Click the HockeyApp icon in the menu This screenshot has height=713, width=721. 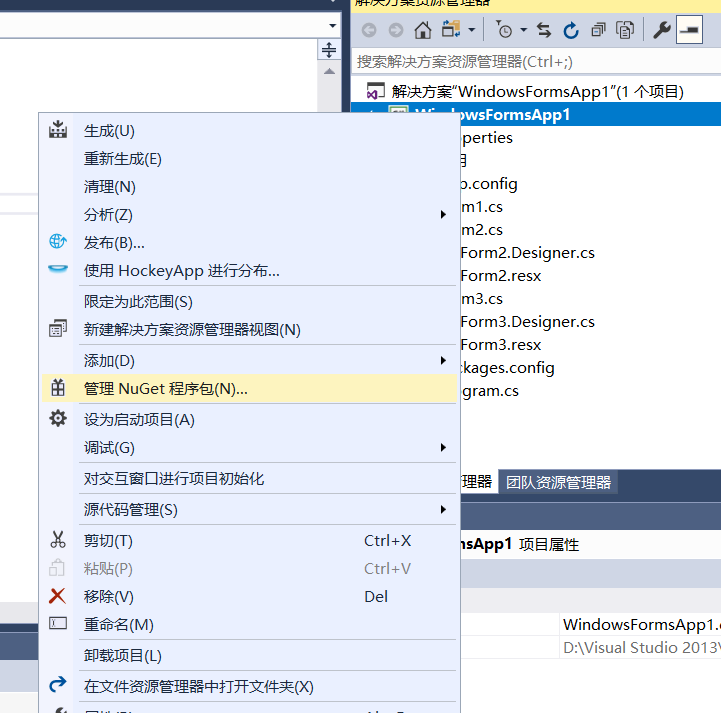[x=57, y=268]
